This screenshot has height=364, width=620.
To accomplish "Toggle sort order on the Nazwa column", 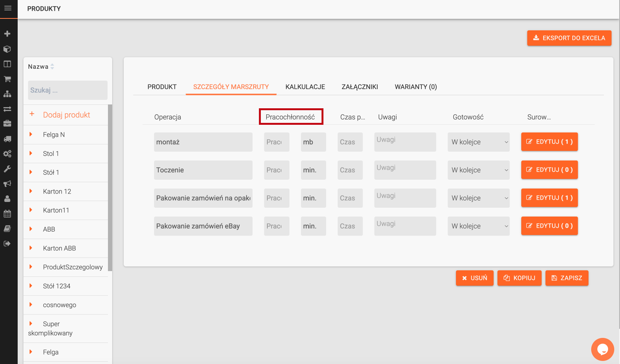I will coord(52,66).
